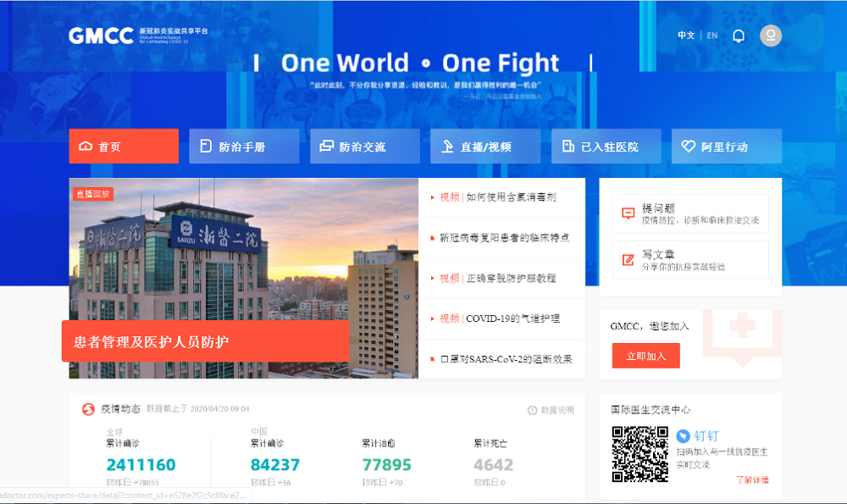Click the DingTalk 钉钉 logo icon
This screenshot has width=847, height=504.
tap(684, 435)
